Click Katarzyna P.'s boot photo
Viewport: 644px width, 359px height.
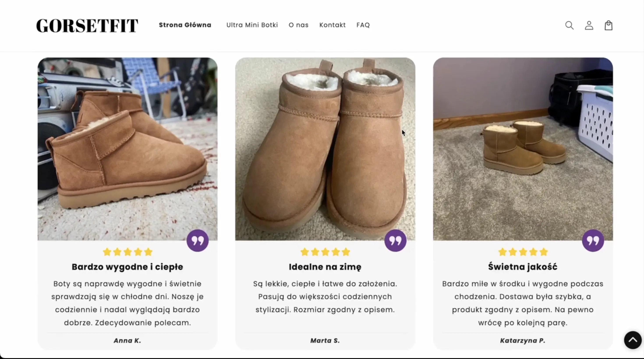(523, 149)
